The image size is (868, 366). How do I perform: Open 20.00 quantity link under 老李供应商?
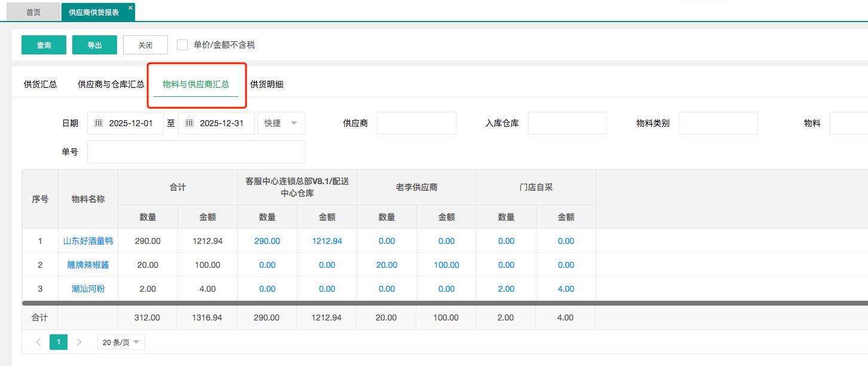pos(387,265)
